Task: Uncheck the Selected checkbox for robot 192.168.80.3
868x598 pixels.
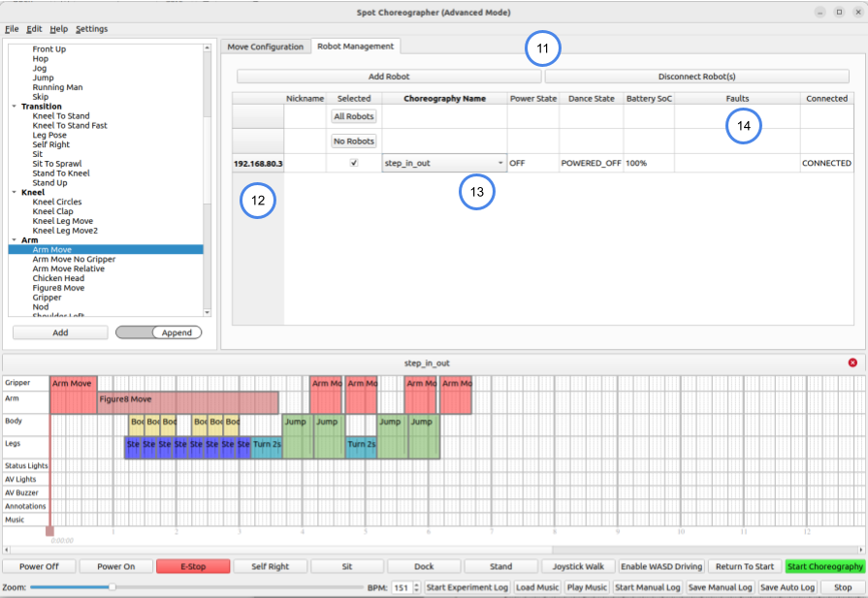Action: coord(354,164)
